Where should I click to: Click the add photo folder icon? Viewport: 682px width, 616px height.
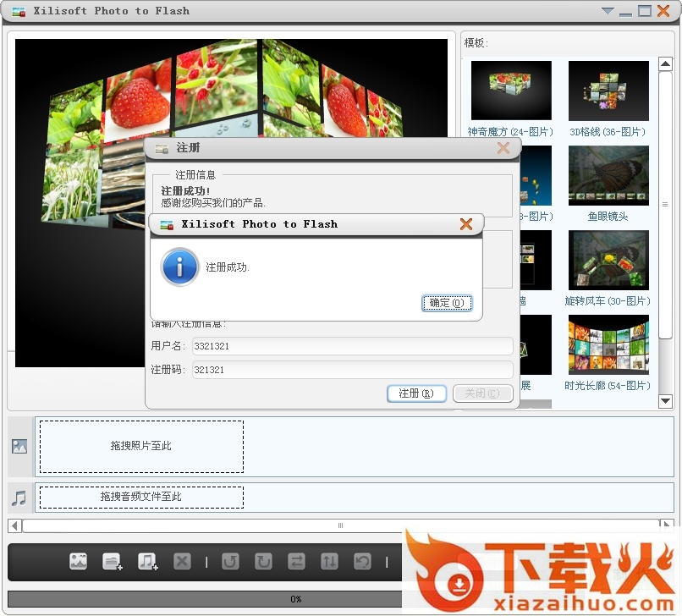click(x=113, y=562)
